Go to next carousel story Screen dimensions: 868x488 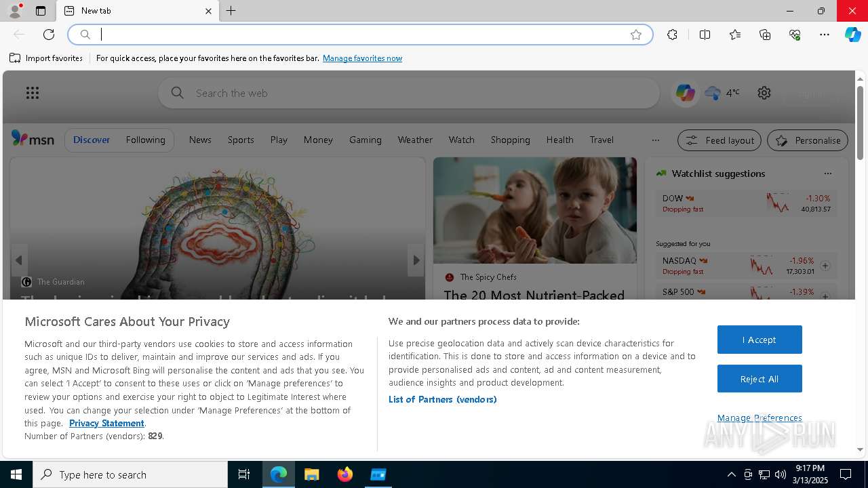pyautogui.click(x=416, y=260)
